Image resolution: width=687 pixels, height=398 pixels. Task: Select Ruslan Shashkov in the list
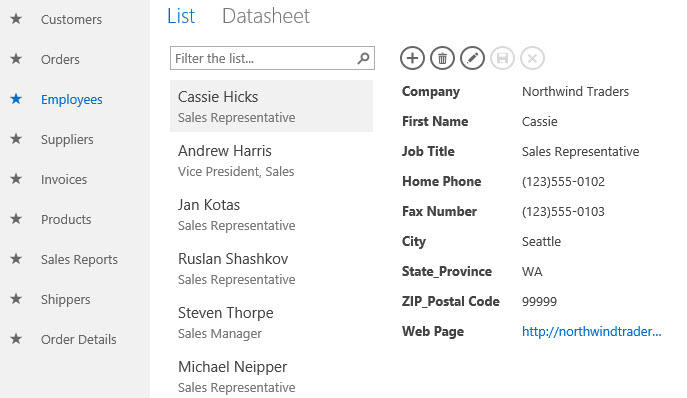(271, 268)
